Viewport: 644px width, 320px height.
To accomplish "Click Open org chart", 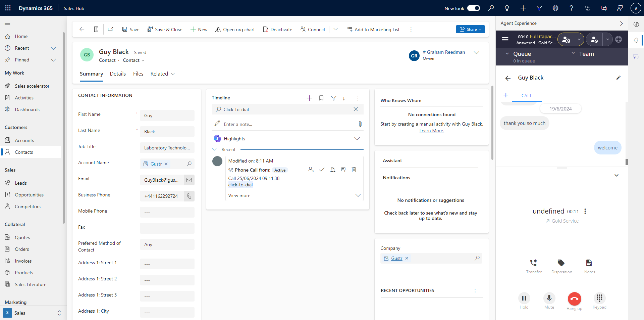I will click(x=235, y=30).
